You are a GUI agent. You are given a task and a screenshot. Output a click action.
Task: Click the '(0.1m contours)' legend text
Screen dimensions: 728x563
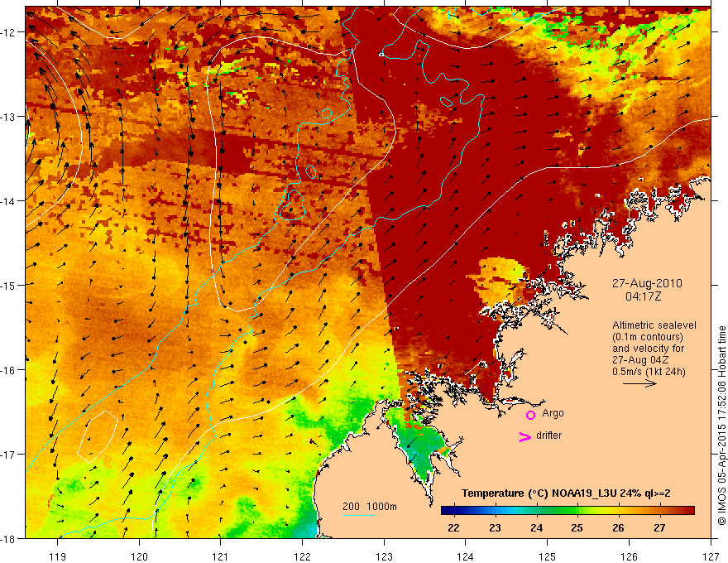click(x=648, y=337)
